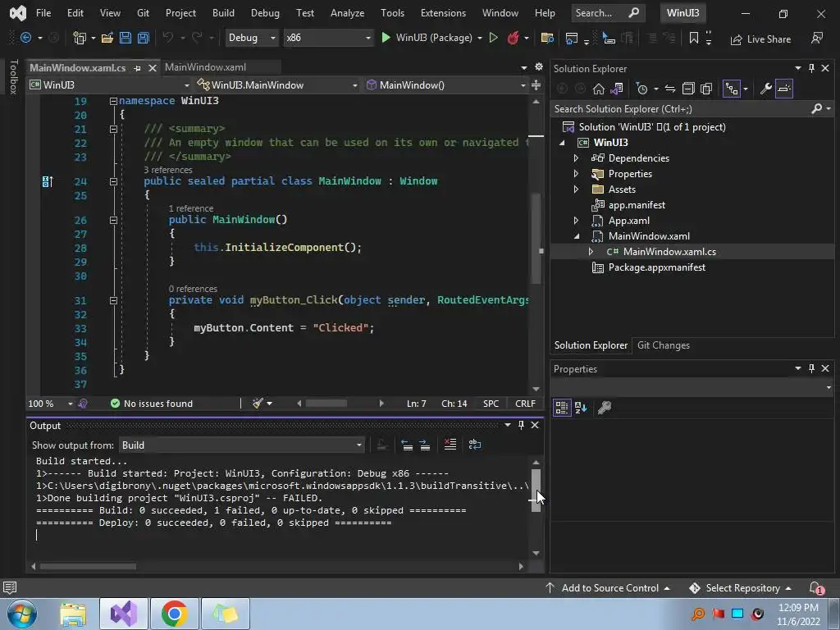Collapse All in Solution Explorer toolbar

pyautogui.click(x=688, y=89)
